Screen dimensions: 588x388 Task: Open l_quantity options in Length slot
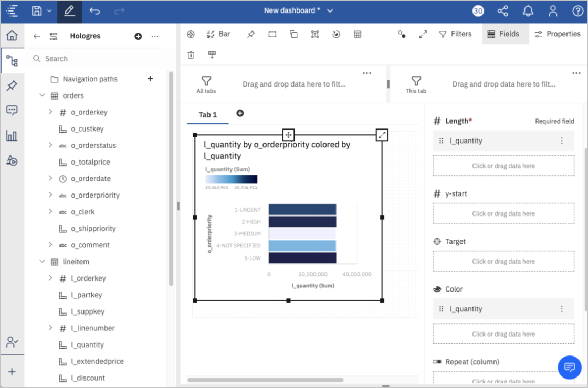pyautogui.click(x=562, y=141)
